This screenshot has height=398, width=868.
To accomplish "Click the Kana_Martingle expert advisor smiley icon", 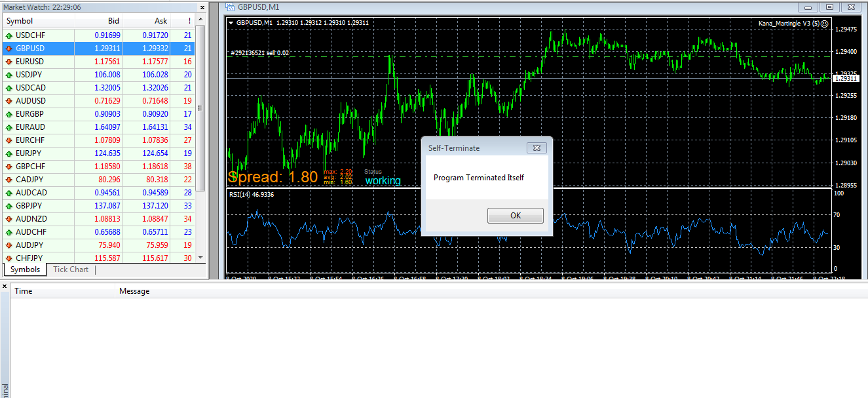I will (824, 23).
